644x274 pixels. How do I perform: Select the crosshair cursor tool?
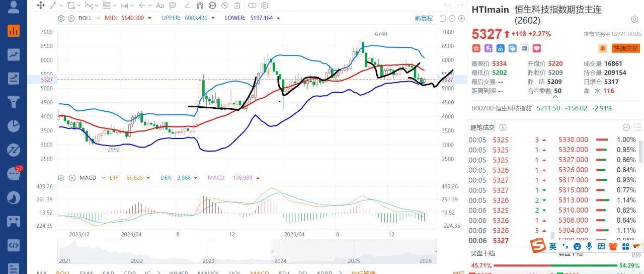(41, 6)
